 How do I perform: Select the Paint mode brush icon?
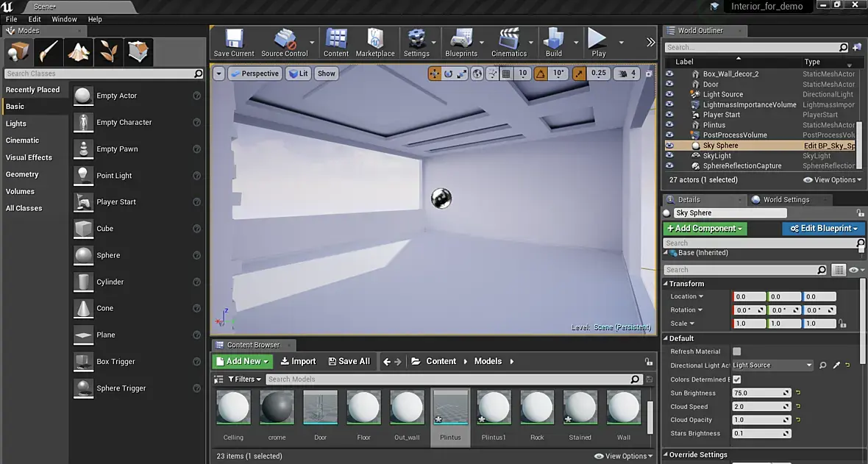[x=48, y=52]
